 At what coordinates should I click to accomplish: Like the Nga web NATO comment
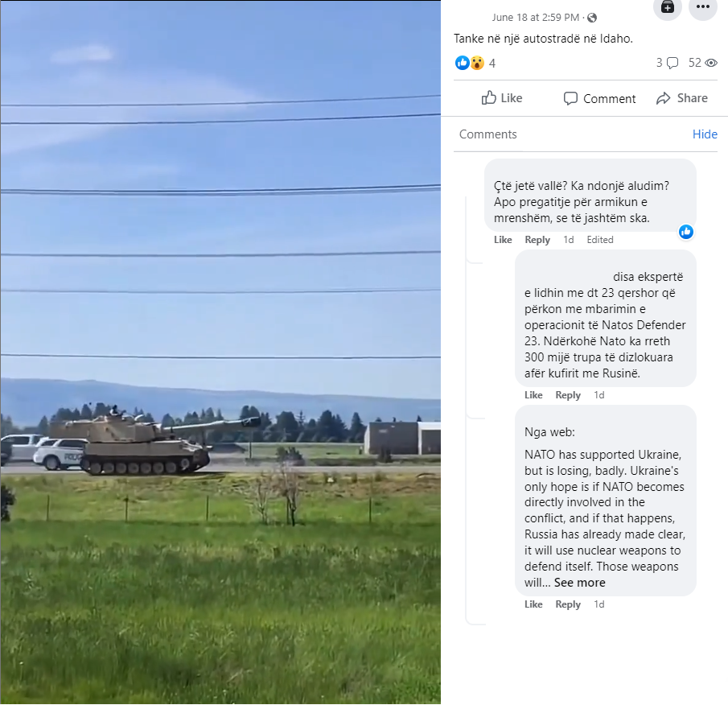pos(533,604)
